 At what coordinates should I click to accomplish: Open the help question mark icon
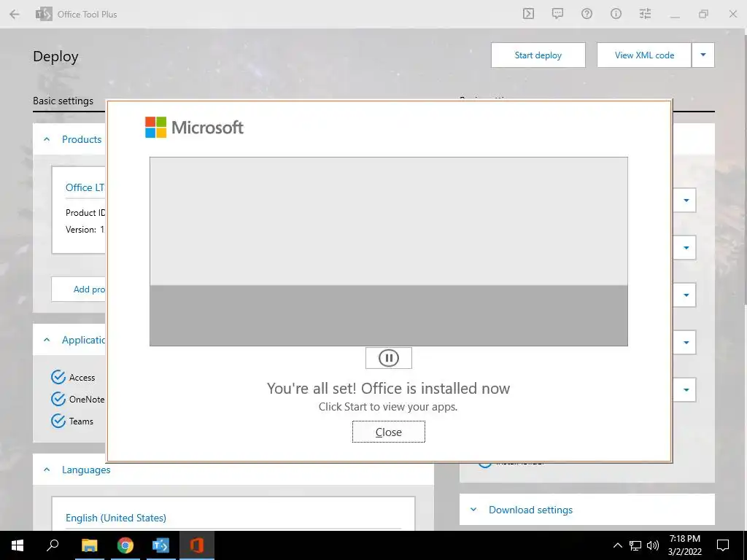(587, 14)
